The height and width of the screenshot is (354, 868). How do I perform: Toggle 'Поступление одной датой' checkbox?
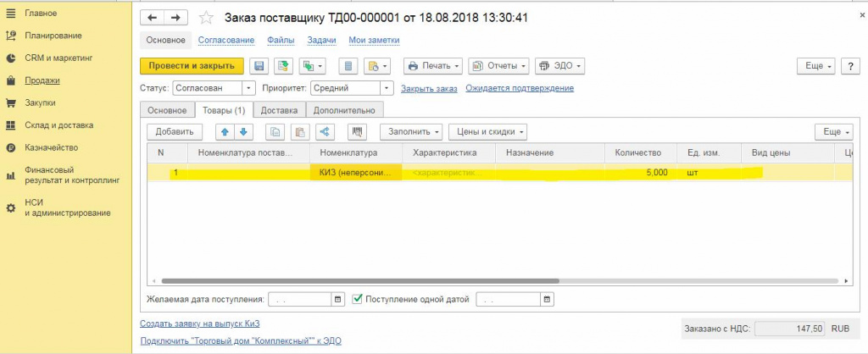tap(357, 299)
